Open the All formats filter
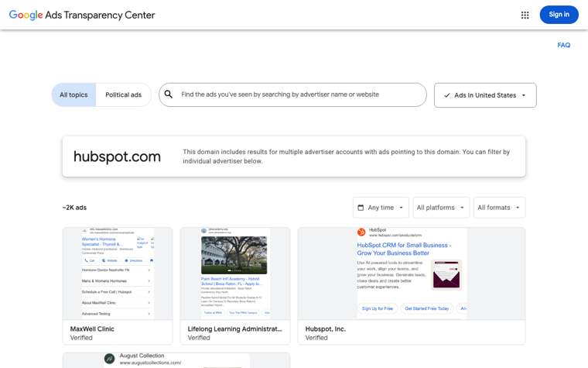Viewport: 588px width, 368px height. click(499, 208)
